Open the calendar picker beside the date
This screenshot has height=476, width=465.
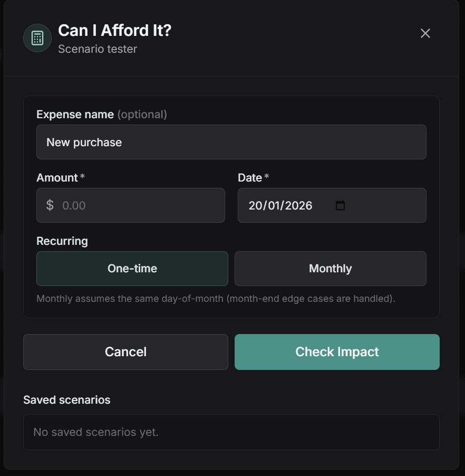(x=340, y=205)
